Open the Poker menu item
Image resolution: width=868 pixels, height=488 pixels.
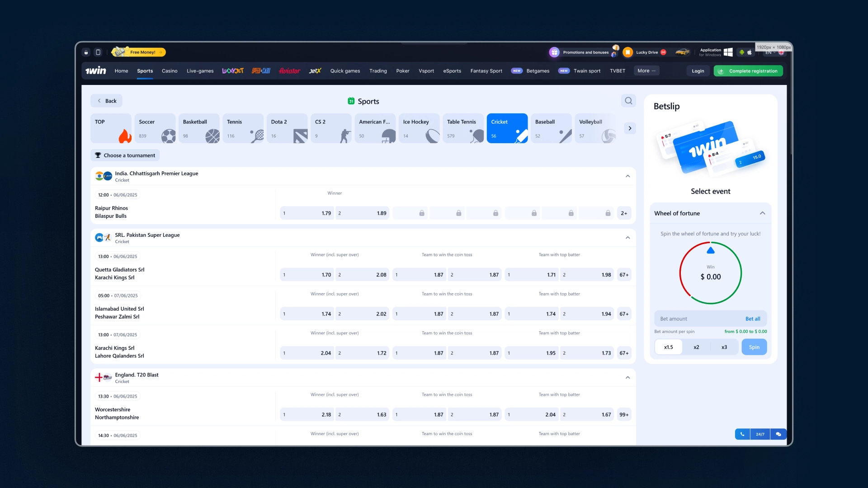[402, 71]
